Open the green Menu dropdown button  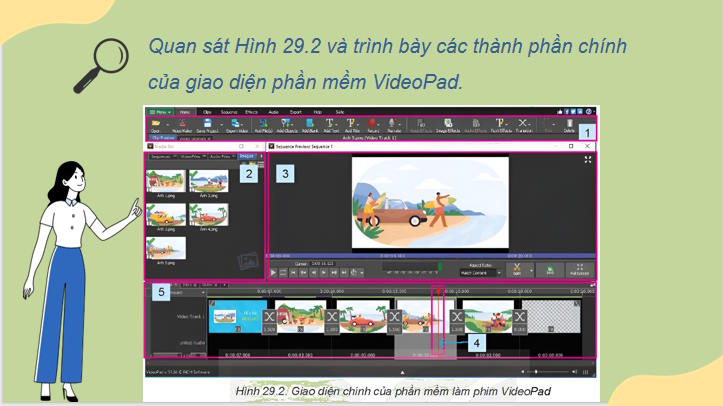[160, 112]
